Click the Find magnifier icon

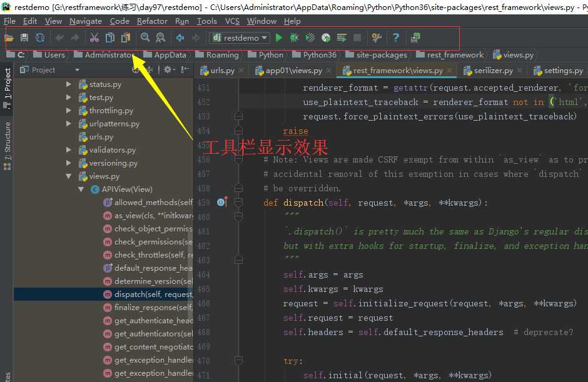click(145, 38)
